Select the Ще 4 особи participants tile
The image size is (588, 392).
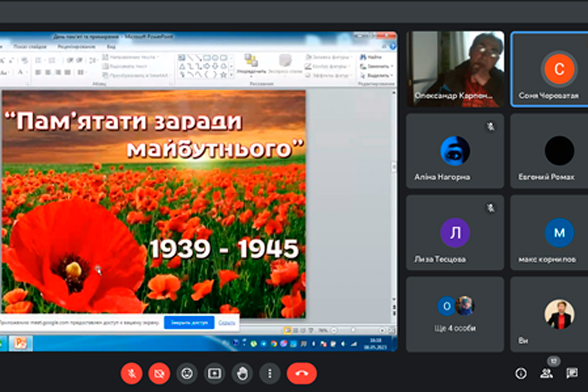coord(455,315)
